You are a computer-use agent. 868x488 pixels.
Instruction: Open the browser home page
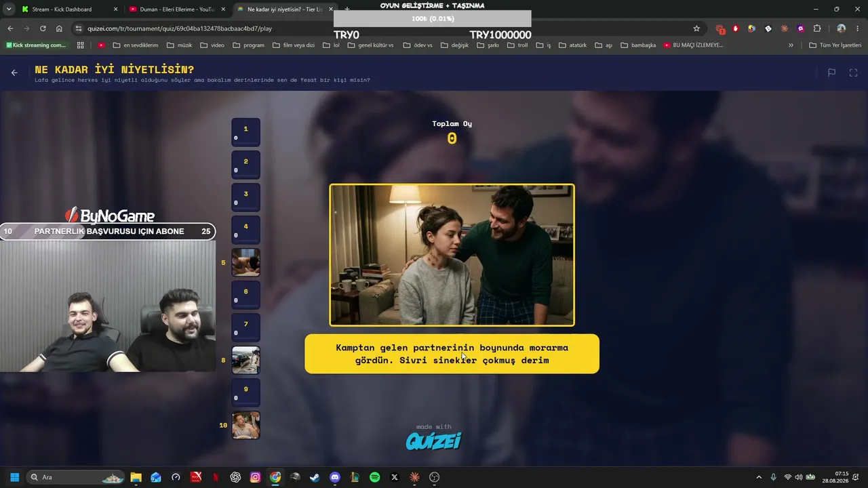tap(59, 28)
